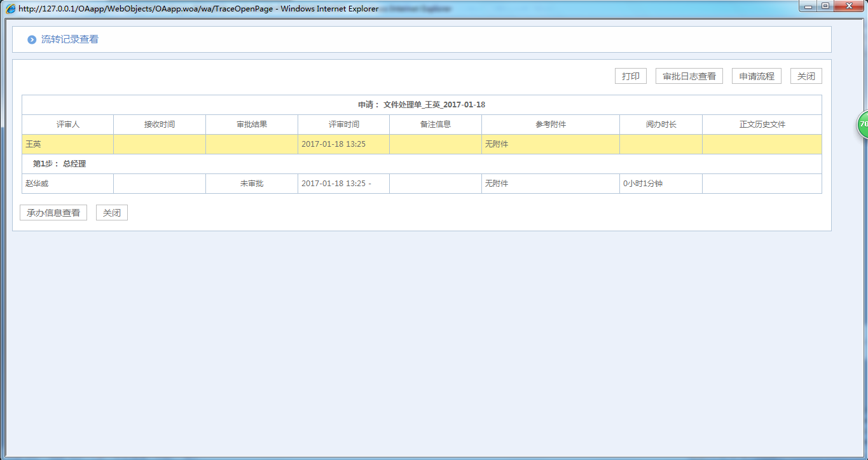Click the 第1步: 总经理 step row
868x460 pixels.
59,164
